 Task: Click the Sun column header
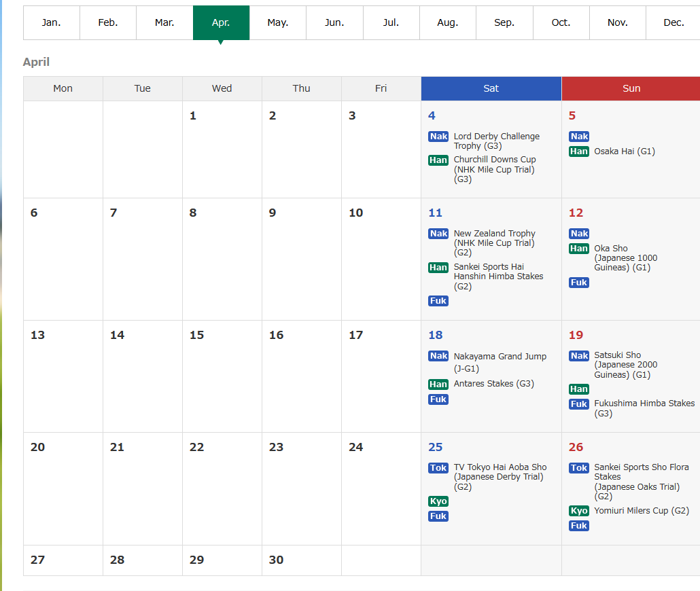[631, 88]
